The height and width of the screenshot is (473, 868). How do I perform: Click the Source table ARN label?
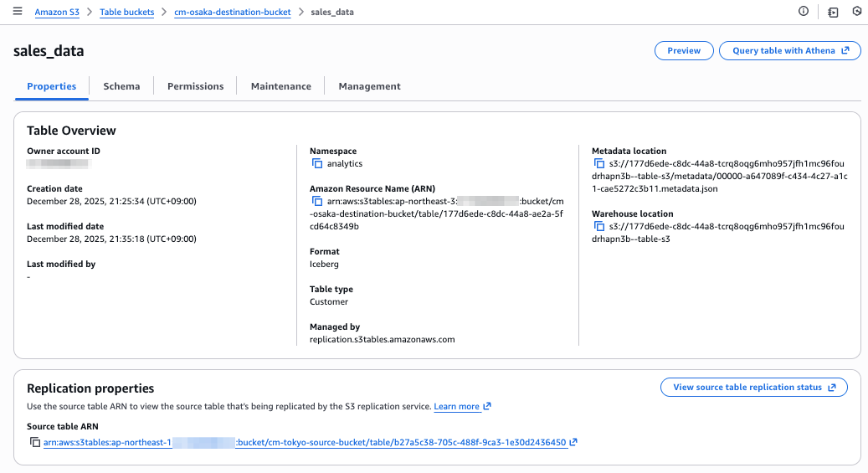63,426
